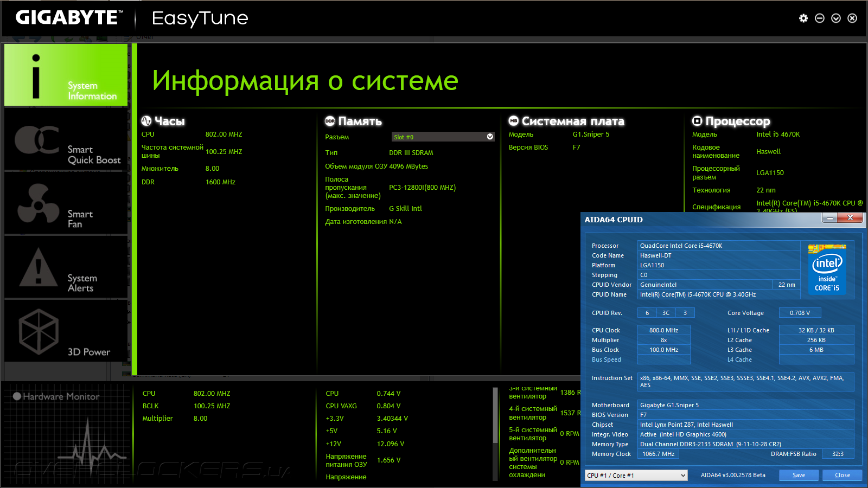
Task: Open the 3D Power tab
Action: [x=66, y=331]
